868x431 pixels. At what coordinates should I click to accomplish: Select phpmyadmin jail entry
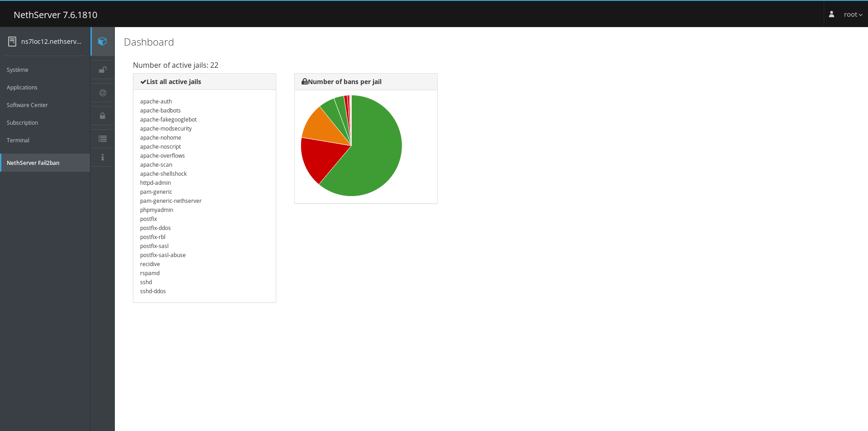(156, 210)
